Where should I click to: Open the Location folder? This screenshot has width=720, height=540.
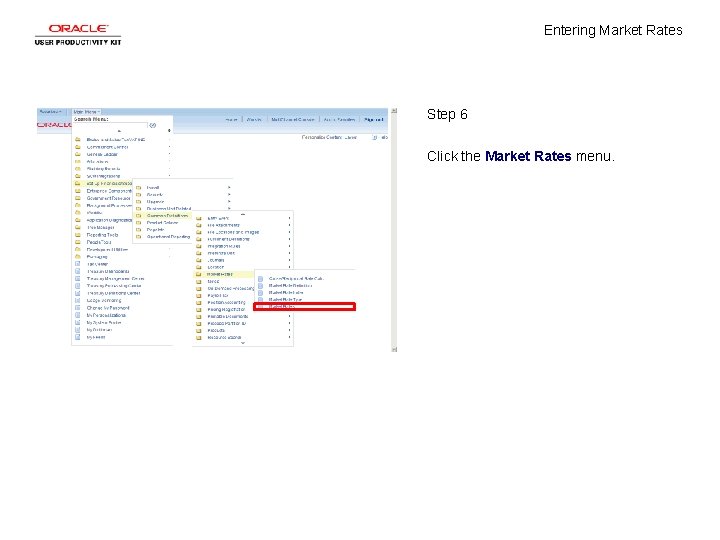pos(216,267)
